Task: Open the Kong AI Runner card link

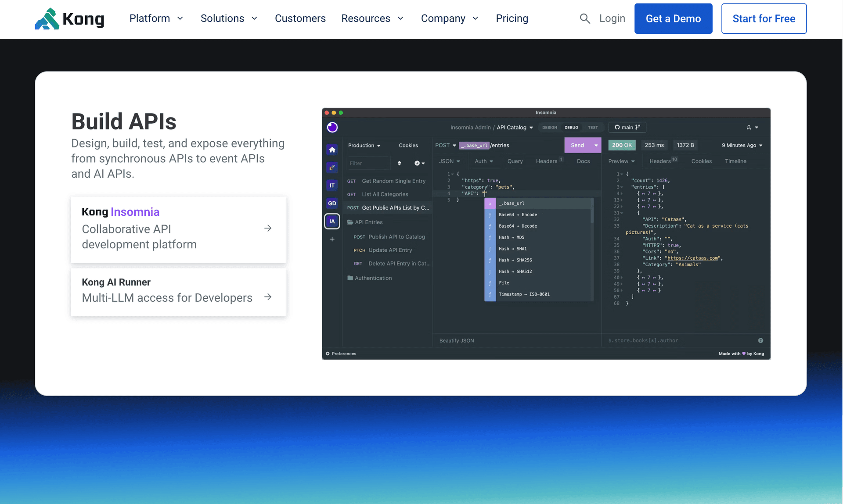Action: point(179,292)
